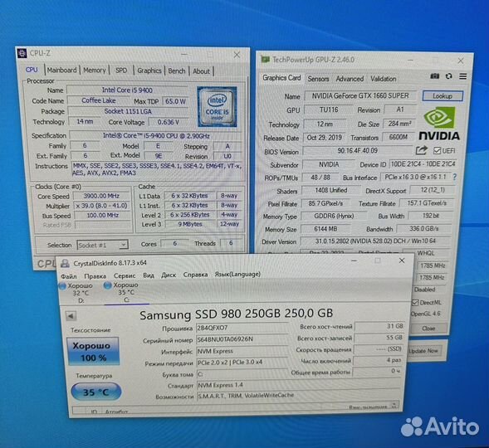Open the Сервис menu in CrystalDiskInfo

[x=125, y=275]
